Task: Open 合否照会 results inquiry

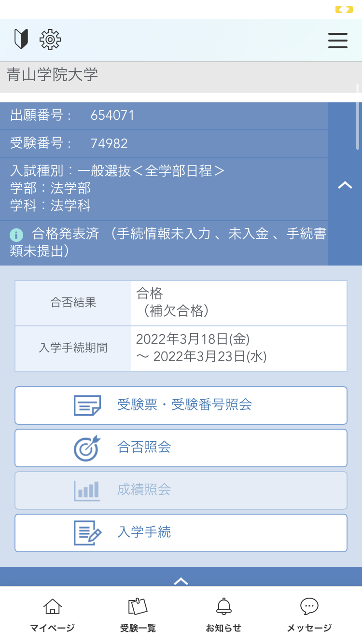Action: tap(144, 448)
